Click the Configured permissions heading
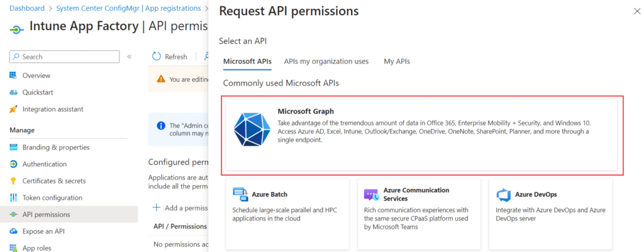This screenshot has width=644, height=252. pyautogui.click(x=177, y=163)
